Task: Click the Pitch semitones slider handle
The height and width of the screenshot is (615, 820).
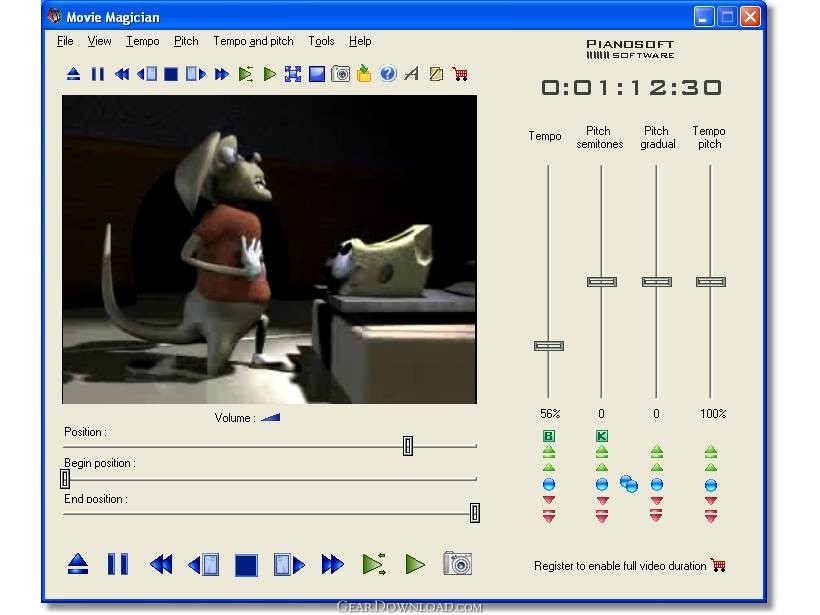Action: (602, 282)
